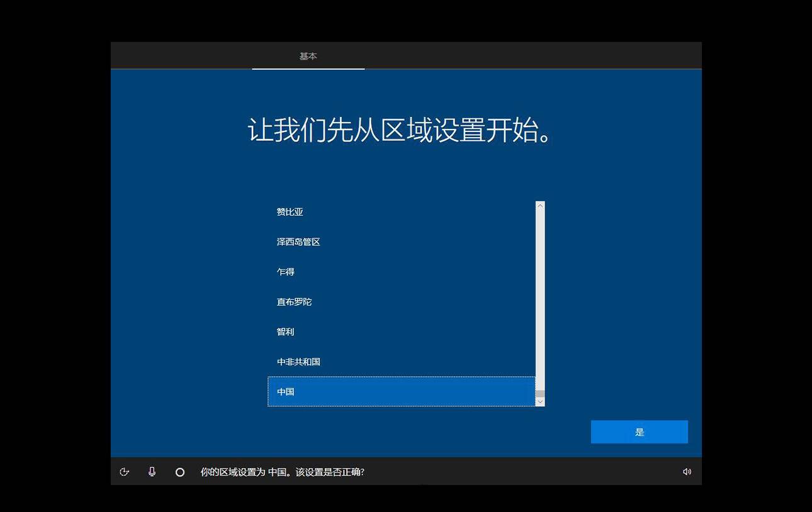Click the ease of access icon on Cortana bar

tap(124, 471)
